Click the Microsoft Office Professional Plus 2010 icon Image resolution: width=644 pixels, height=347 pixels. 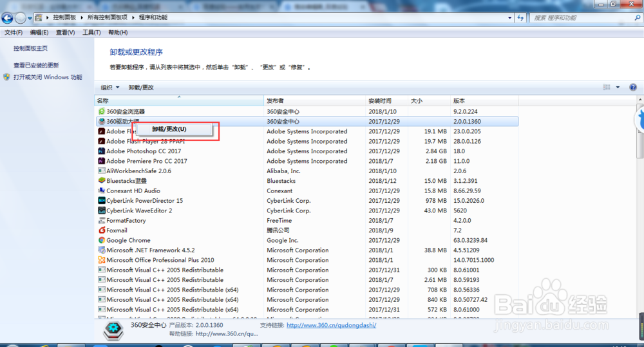tap(102, 260)
